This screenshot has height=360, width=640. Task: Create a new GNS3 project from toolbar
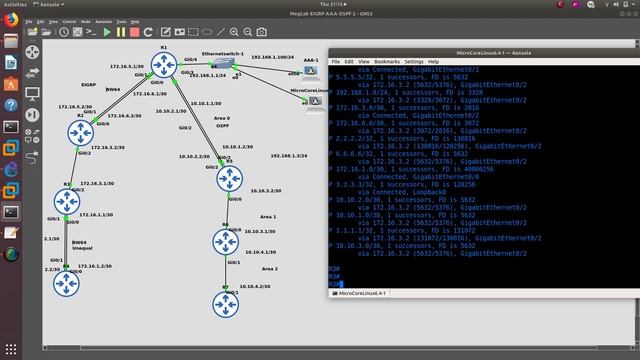[32, 32]
